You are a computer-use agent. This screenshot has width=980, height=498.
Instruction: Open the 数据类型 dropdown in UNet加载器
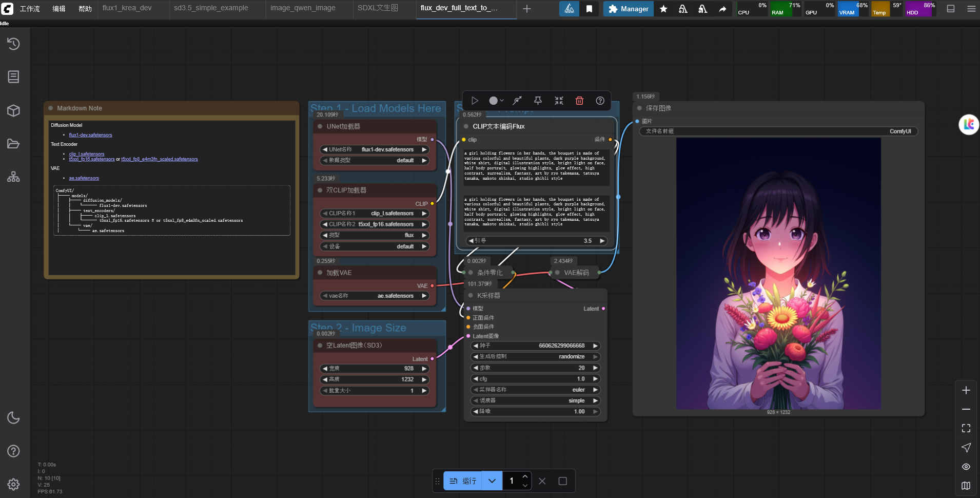click(x=375, y=160)
